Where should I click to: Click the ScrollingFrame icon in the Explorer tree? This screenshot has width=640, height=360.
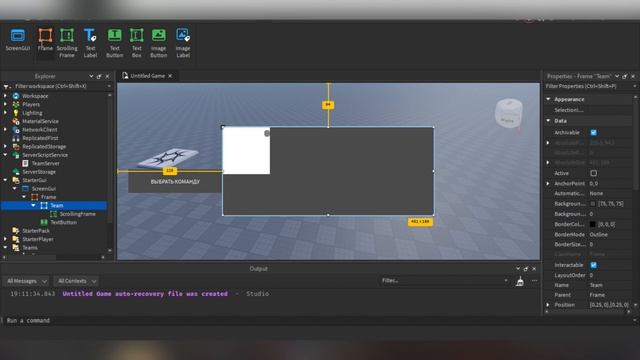(x=53, y=214)
